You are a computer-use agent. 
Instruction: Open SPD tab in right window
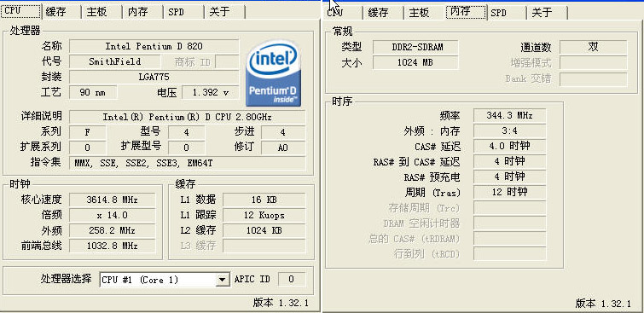pos(506,13)
